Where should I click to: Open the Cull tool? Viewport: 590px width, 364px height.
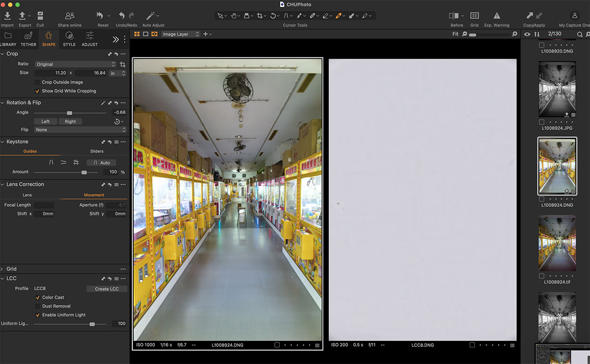40,16
